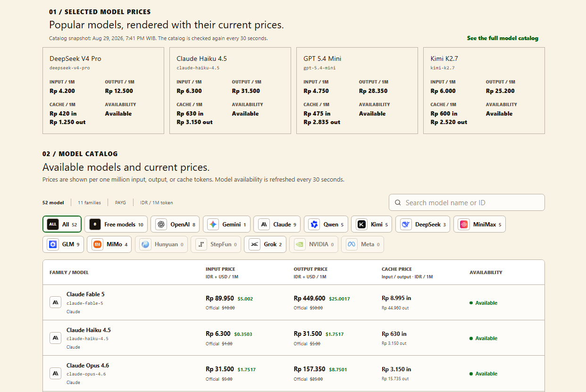Screen dimensions: 586x392
Task: Click the INPUT PRICE column header
Action: (x=220, y=269)
